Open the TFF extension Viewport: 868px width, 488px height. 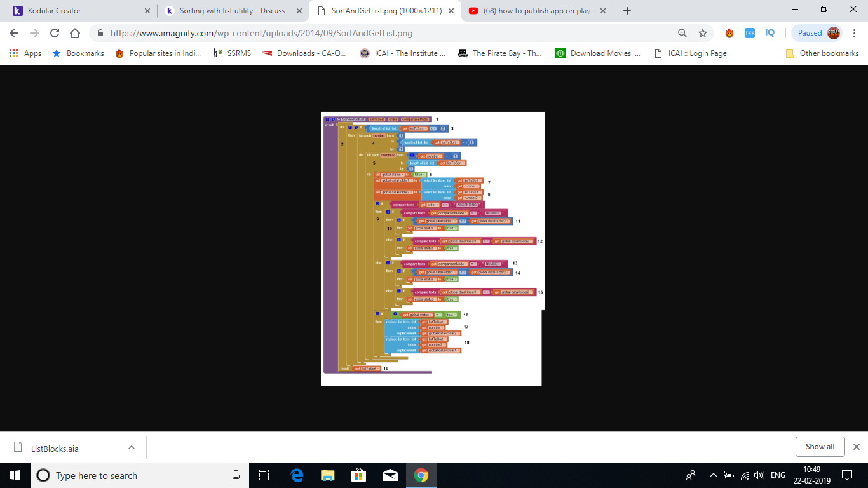click(x=750, y=33)
